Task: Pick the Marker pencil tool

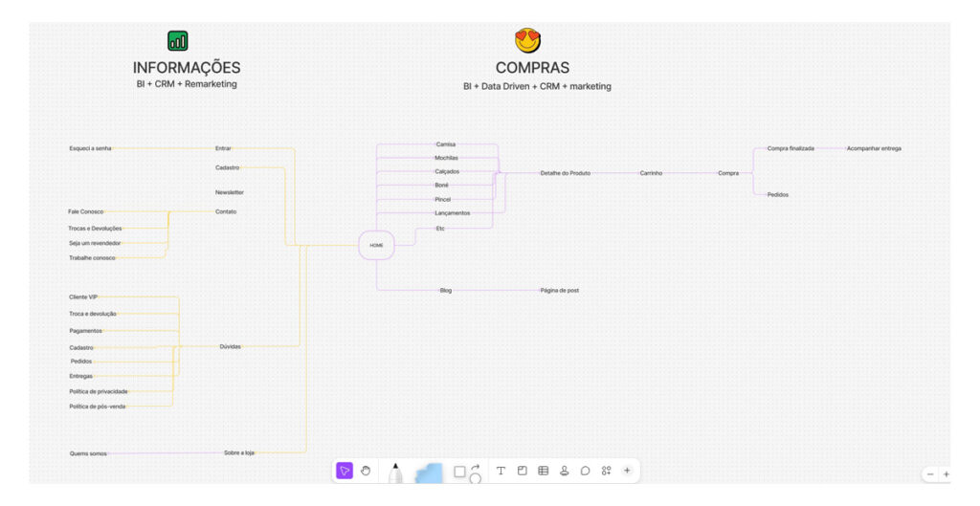Action: (395, 472)
